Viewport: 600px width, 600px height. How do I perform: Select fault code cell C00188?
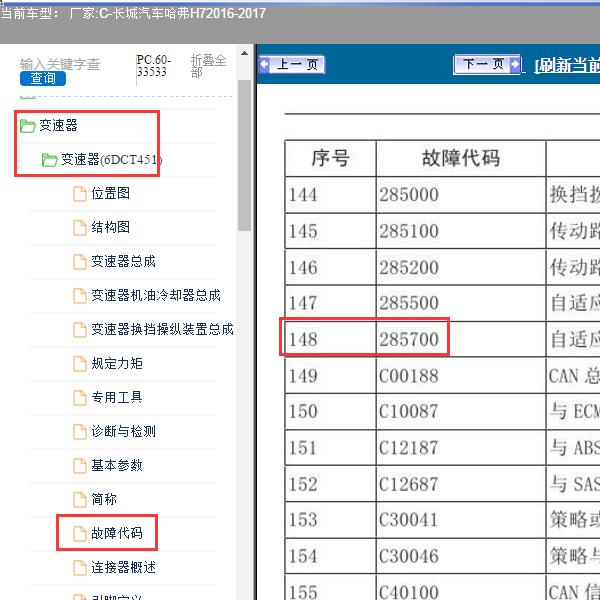point(461,375)
